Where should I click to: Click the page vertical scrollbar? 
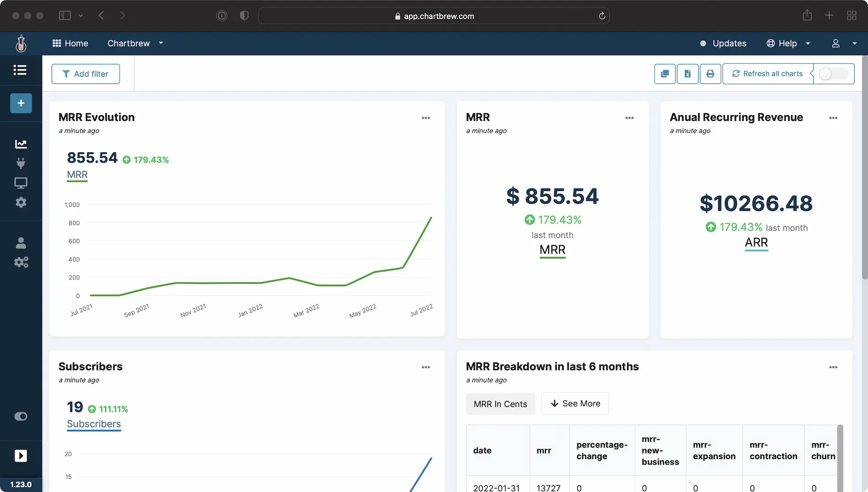point(864,167)
